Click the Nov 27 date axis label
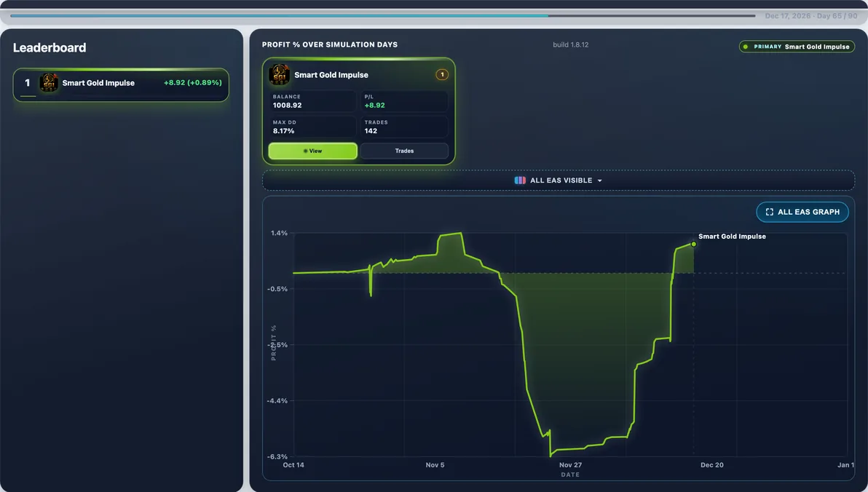The height and width of the screenshot is (492, 868). pos(570,465)
